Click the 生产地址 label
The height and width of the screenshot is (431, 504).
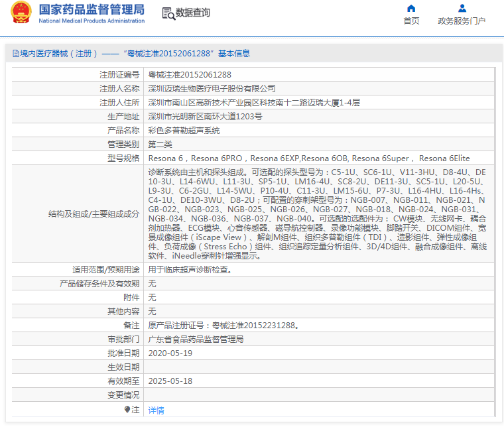pos(123,116)
